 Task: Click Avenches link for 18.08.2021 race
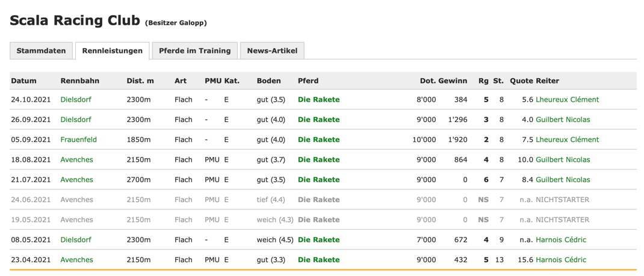pos(76,160)
